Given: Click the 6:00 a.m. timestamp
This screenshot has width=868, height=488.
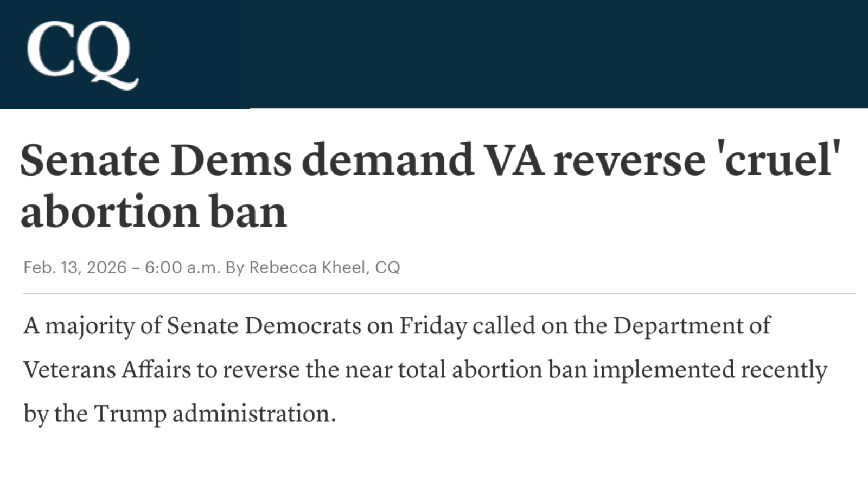Looking at the screenshot, I should click(x=182, y=267).
